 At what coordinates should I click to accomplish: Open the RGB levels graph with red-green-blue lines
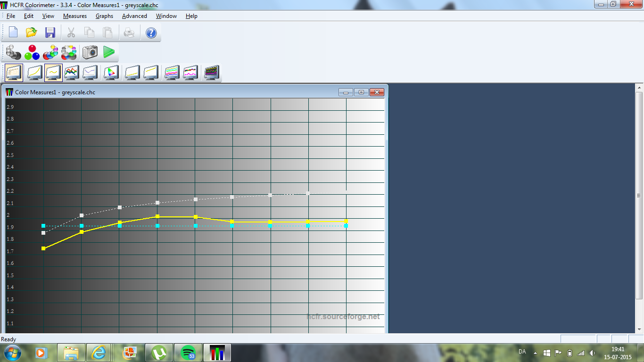click(72, 73)
